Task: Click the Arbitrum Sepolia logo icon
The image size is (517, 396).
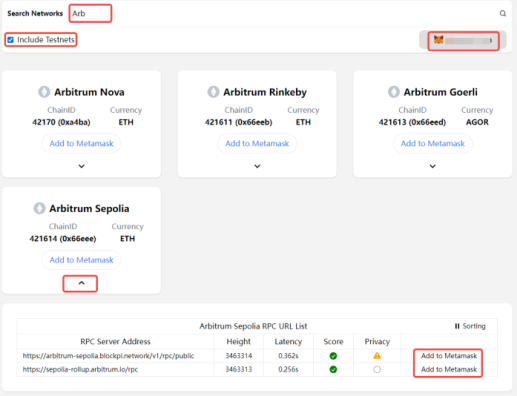Action: pyautogui.click(x=39, y=208)
